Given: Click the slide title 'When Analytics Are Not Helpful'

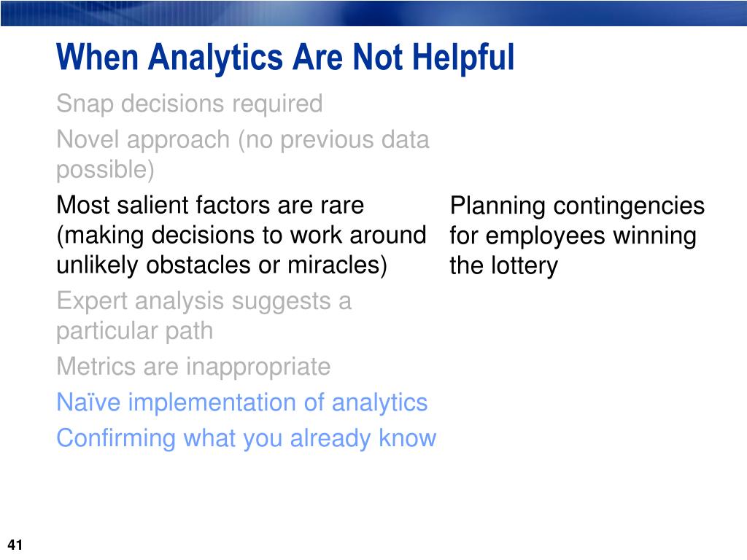Looking at the screenshot, I should (285, 58).
